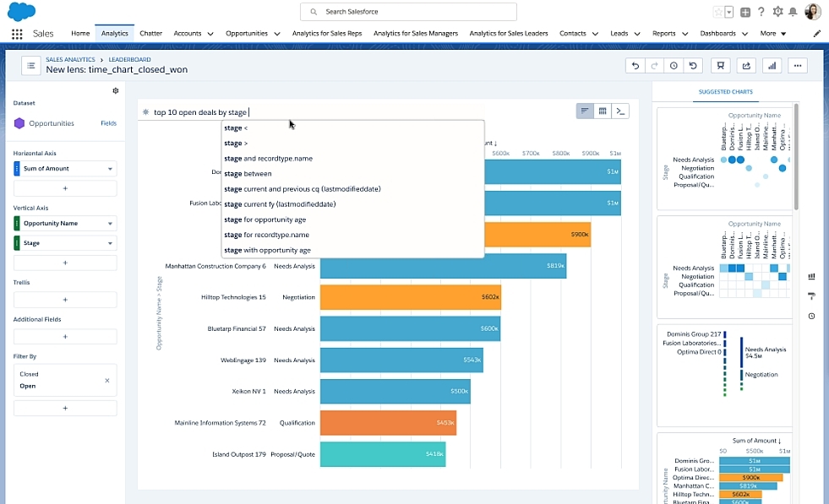Add an Additional Fields entry
Image resolution: width=829 pixels, height=504 pixels.
coord(65,337)
